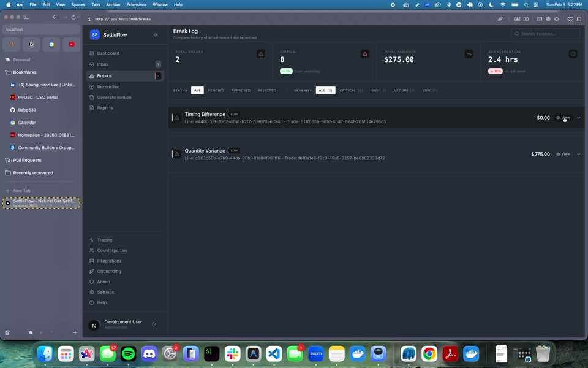This screenshot has width=588, height=368.
Task: Filter status by Pending
Action: (x=216, y=90)
